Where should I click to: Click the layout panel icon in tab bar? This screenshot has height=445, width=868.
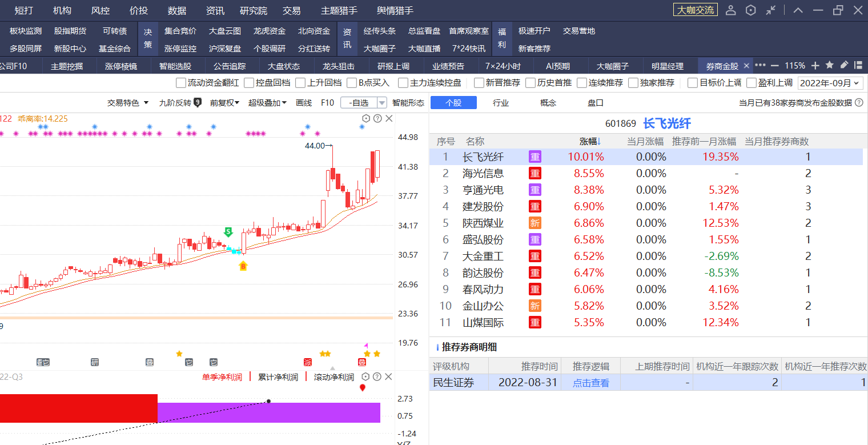(x=858, y=65)
